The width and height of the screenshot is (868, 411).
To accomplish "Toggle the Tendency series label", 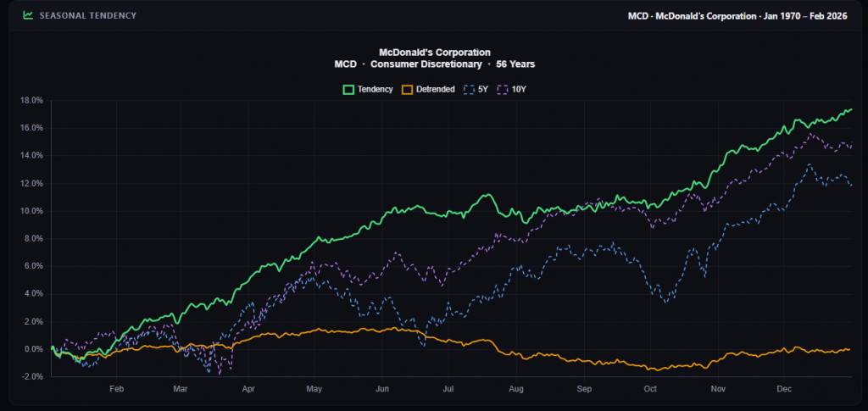I will [375, 89].
